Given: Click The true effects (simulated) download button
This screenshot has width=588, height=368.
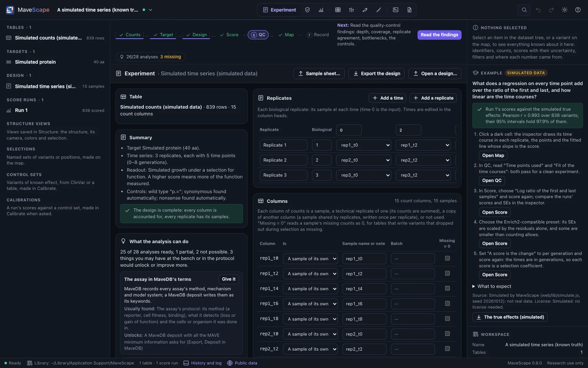Looking at the screenshot, I should pos(510,317).
